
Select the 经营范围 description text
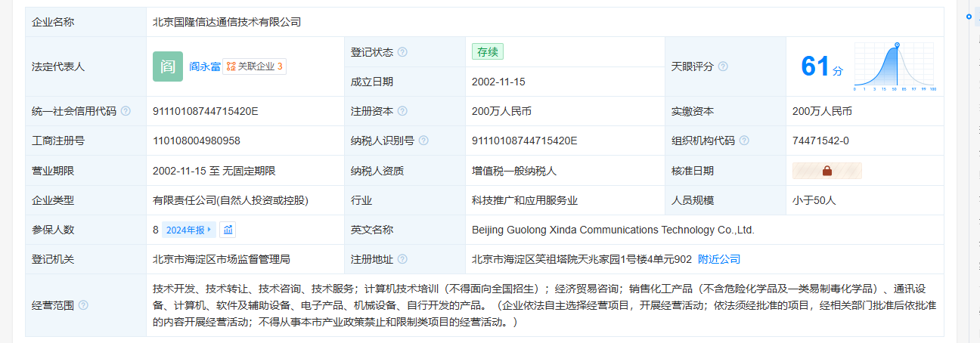click(544, 305)
